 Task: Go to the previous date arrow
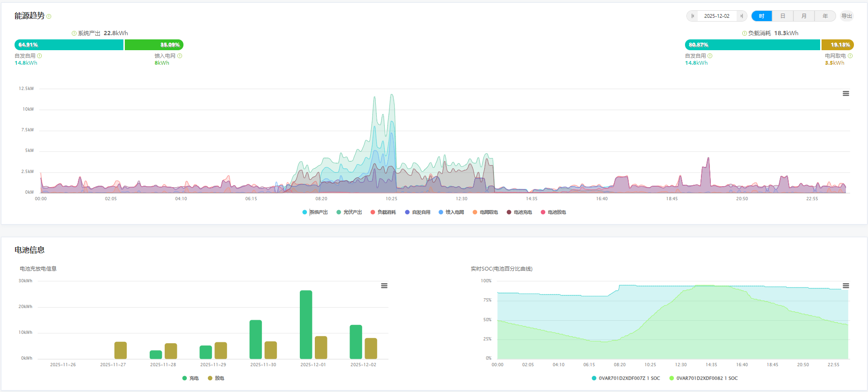click(693, 16)
